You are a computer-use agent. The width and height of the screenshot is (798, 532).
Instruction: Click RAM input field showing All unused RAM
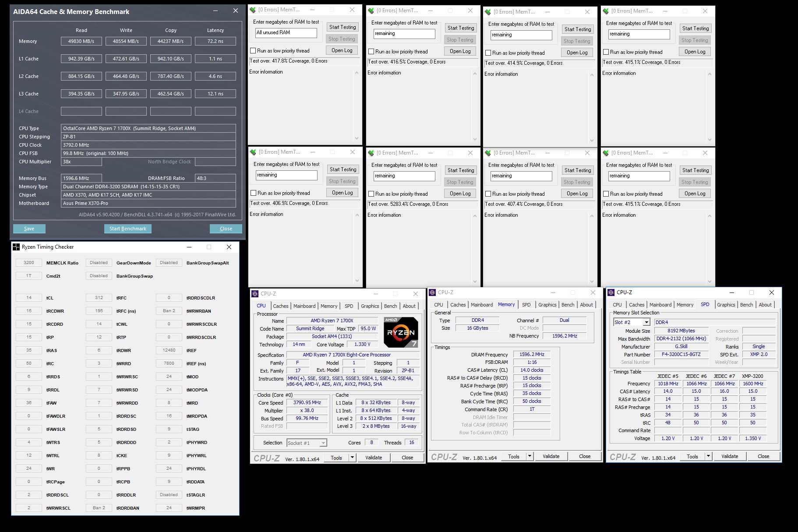[286, 33]
